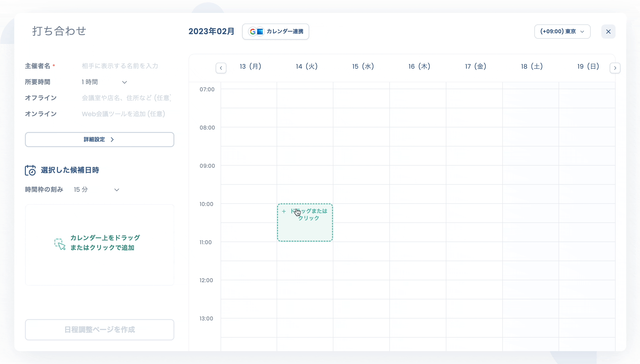Open 詳細設定 advanced settings
The width and height of the screenshot is (640, 364).
tap(100, 140)
